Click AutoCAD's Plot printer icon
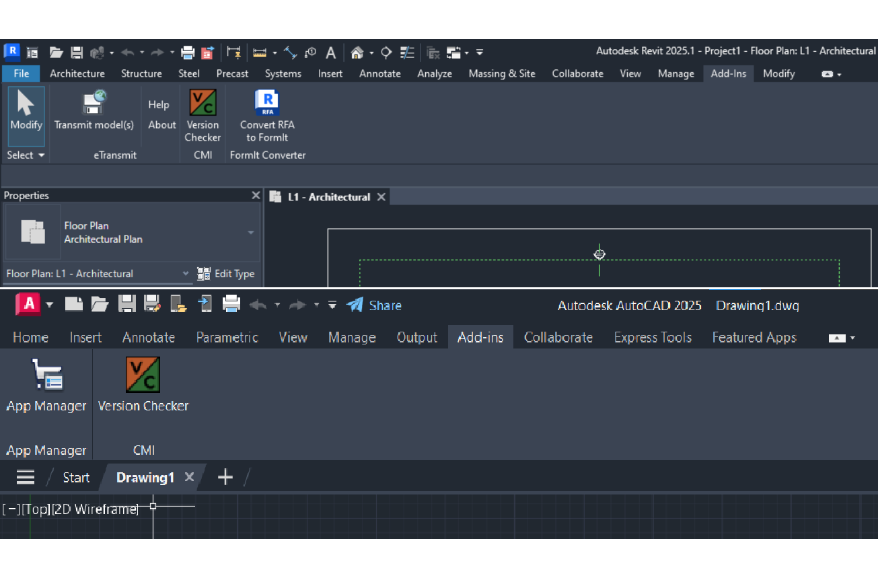 click(x=231, y=305)
